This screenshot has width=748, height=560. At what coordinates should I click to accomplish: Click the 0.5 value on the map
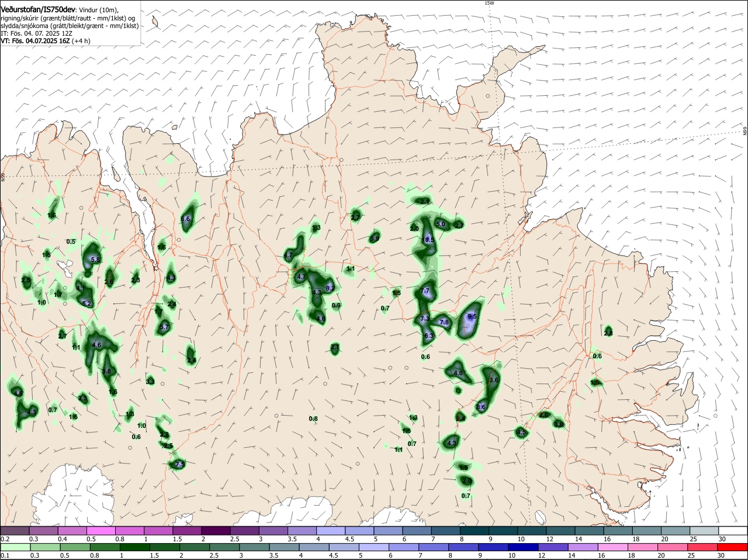point(71,241)
